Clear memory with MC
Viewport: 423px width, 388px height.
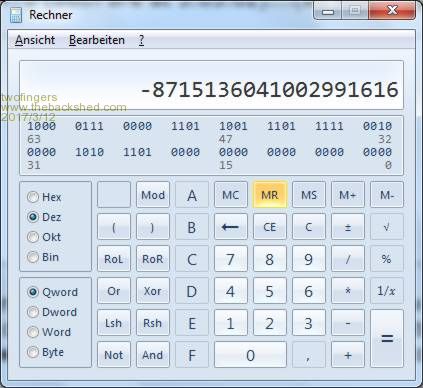231,195
